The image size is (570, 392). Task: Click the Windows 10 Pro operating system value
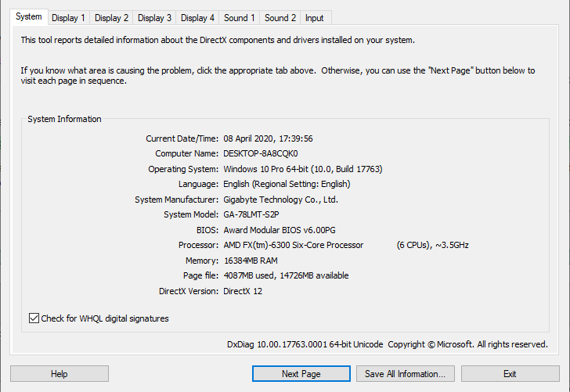[x=303, y=169]
